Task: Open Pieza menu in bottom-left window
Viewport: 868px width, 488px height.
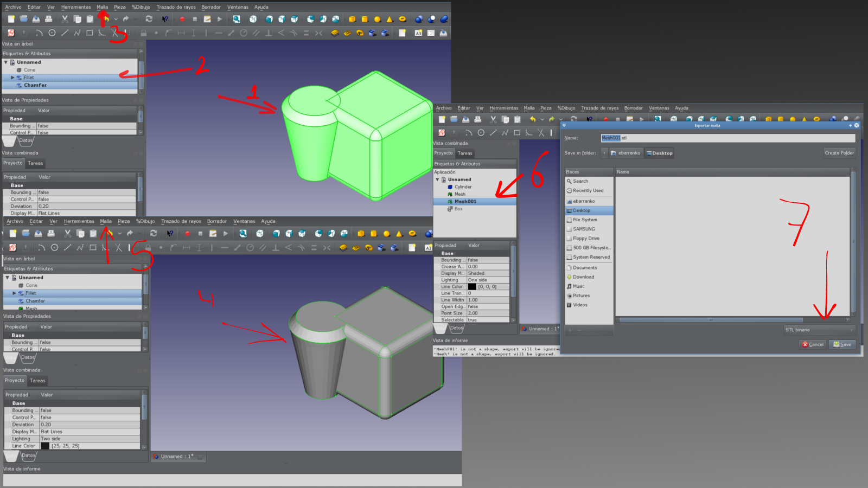Action: tap(124, 221)
